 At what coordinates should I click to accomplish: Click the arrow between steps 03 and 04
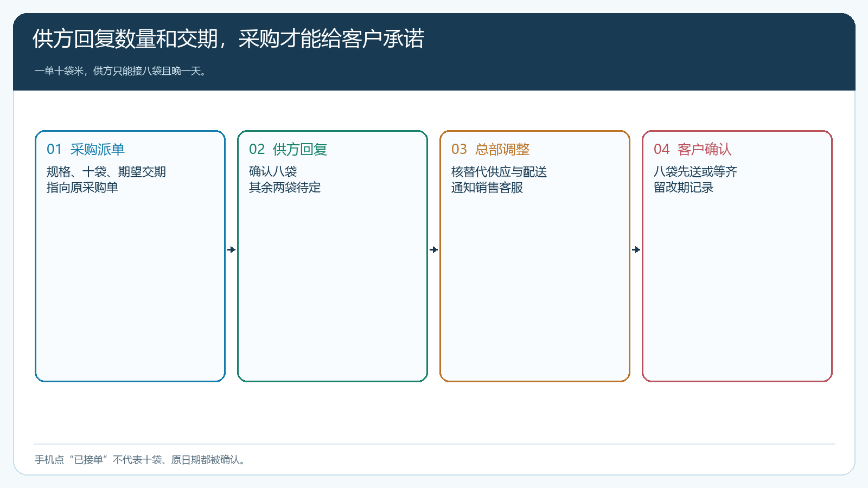coord(636,249)
